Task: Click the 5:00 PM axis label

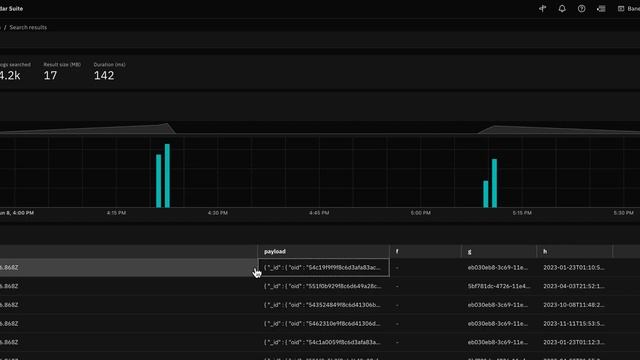Action: coord(420,213)
